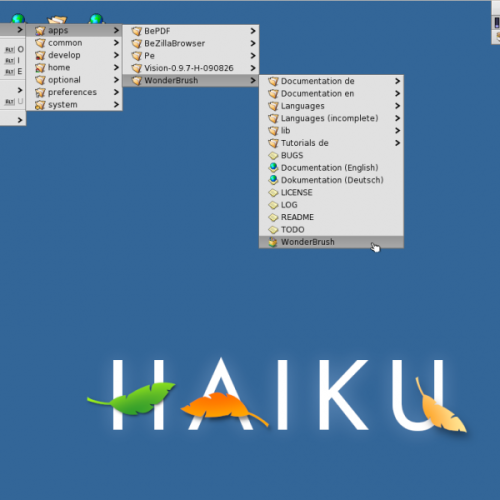Click the optional folder icon

point(40,80)
